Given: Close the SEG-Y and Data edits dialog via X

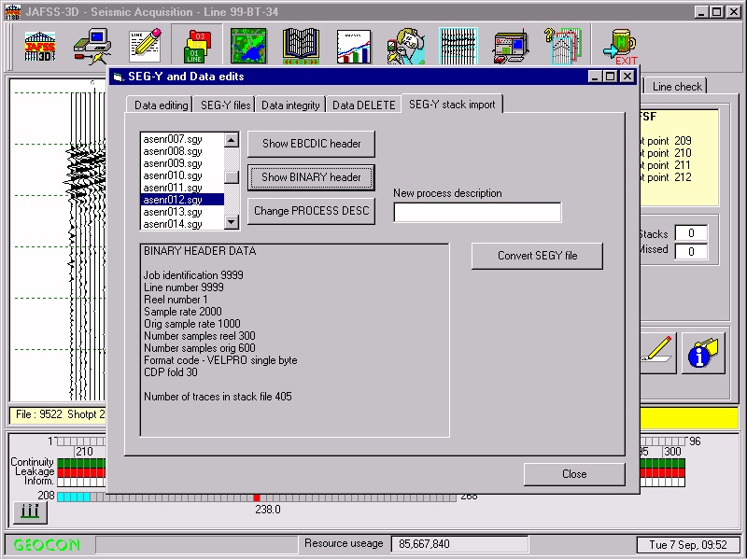Looking at the screenshot, I should [627, 77].
